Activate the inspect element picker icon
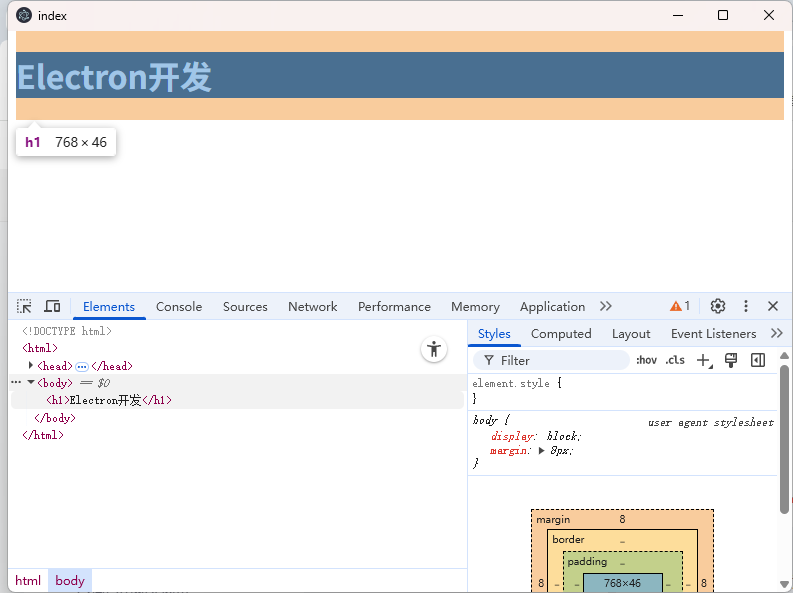 point(24,306)
